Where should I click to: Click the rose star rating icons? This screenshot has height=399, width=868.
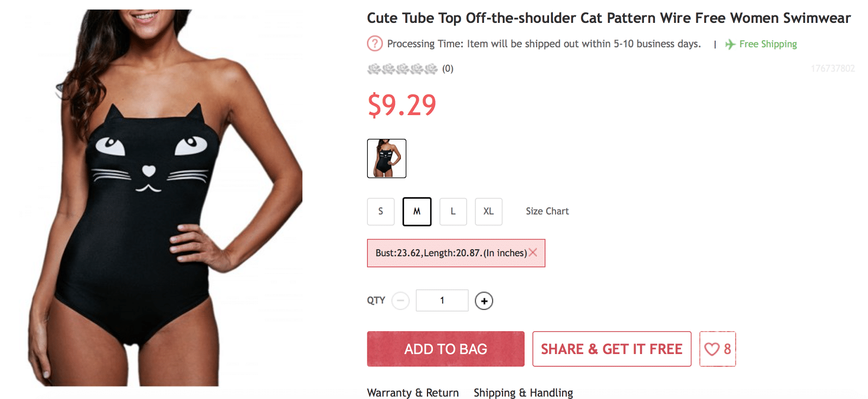click(x=402, y=69)
